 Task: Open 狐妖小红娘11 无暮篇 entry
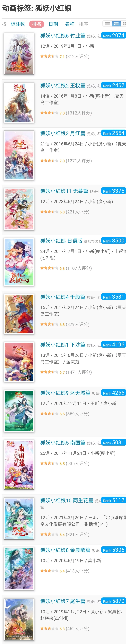(64, 191)
